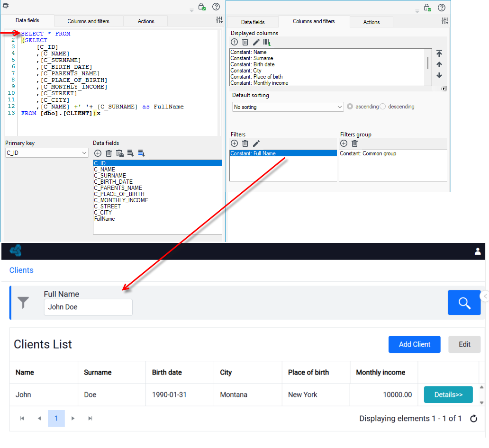This screenshot has height=448, width=489.
Task: Delete the selected filter
Action: click(x=245, y=143)
